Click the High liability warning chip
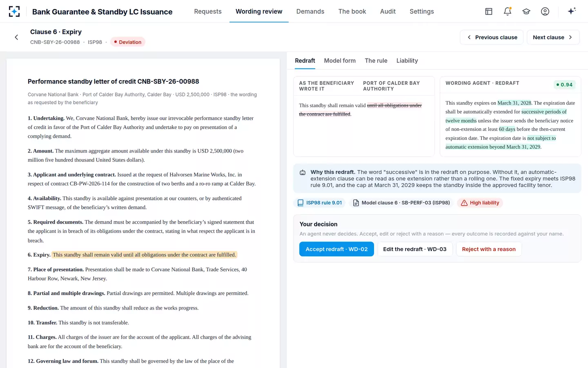Viewport: 588px width, 368px height. tap(480, 203)
